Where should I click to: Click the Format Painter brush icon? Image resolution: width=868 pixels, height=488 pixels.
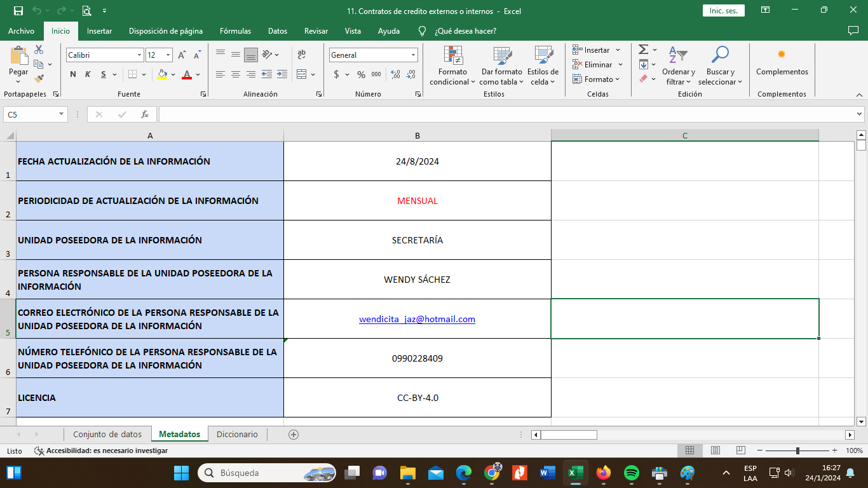tap(39, 79)
